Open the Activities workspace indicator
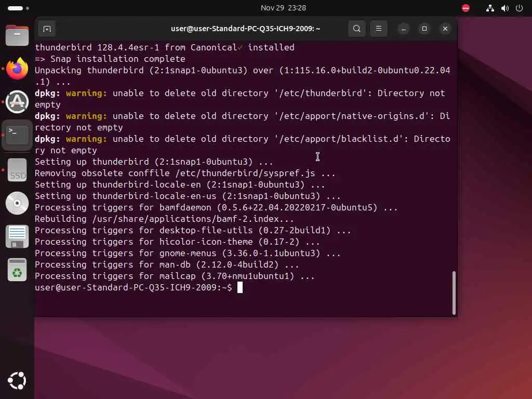Screen dimensions: 532x399 (x=18, y=8)
